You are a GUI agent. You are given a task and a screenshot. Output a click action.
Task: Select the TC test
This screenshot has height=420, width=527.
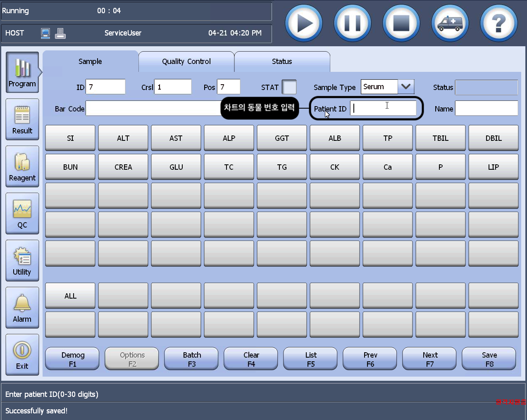(x=229, y=167)
